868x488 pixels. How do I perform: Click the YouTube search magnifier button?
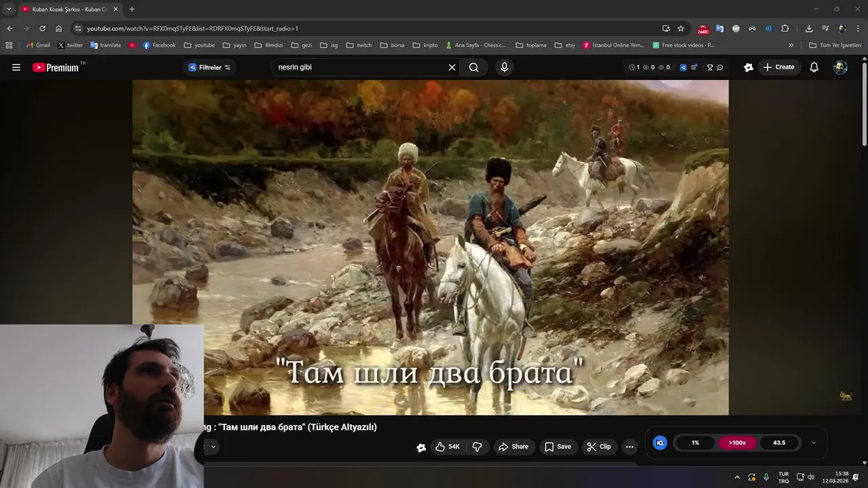(473, 67)
